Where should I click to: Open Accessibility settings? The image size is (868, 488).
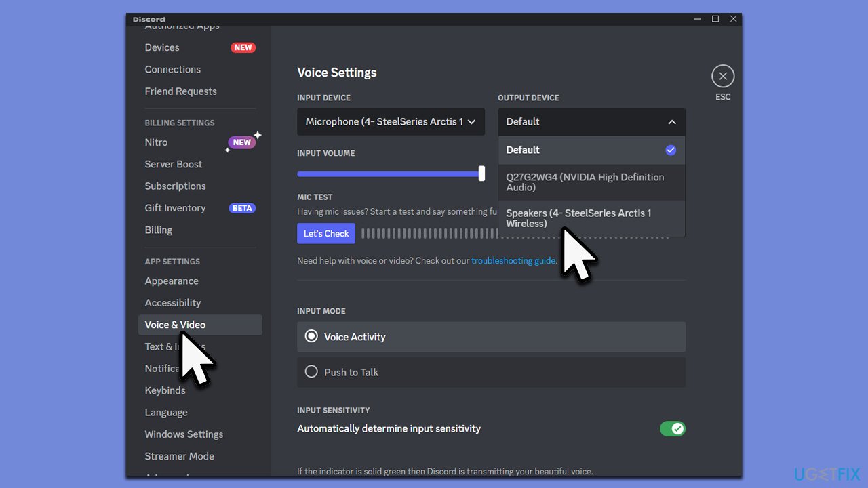coord(172,302)
